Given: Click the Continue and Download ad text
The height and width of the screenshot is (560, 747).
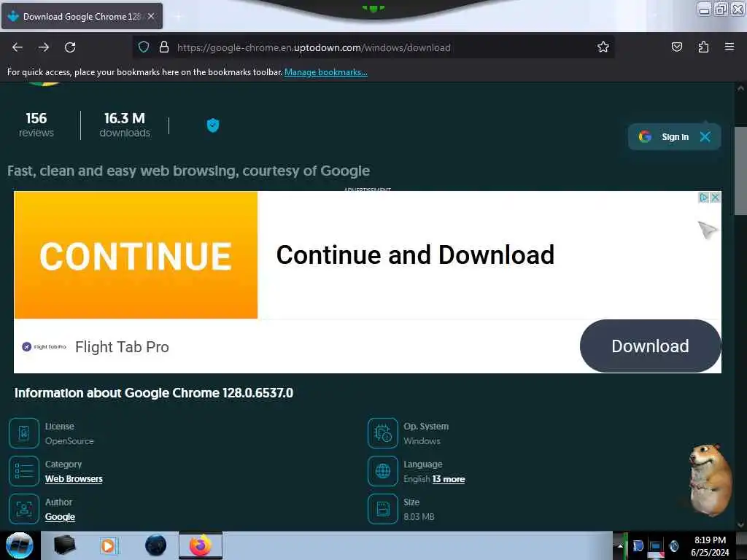Looking at the screenshot, I should [x=415, y=254].
